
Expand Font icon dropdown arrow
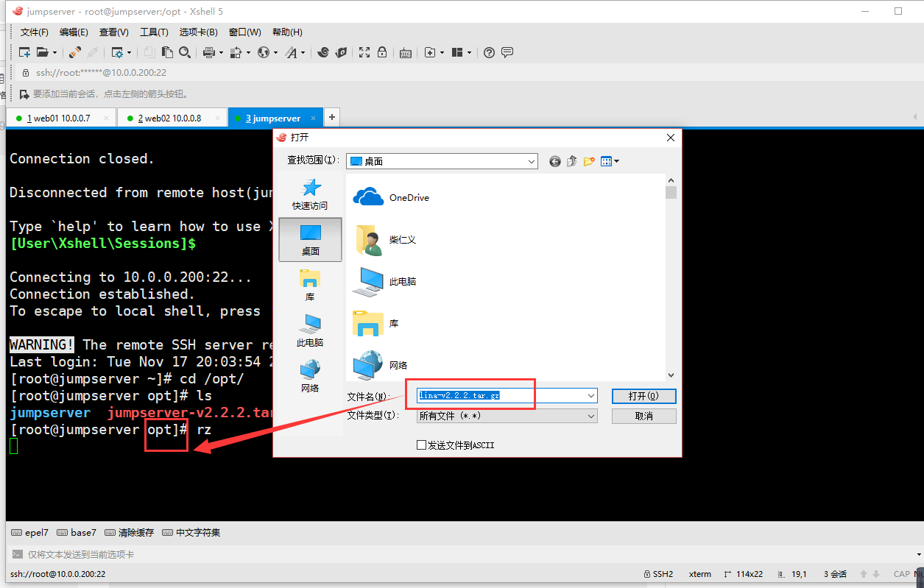point(303,52)
